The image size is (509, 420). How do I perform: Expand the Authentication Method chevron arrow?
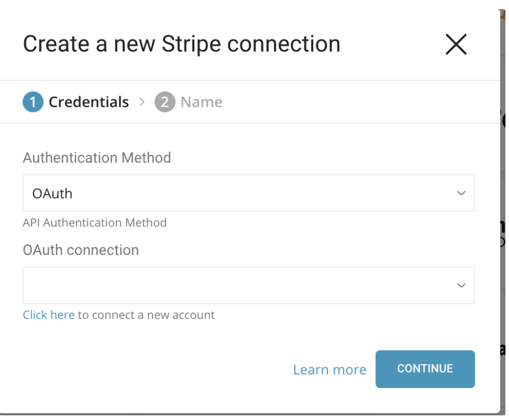[461, 193]
